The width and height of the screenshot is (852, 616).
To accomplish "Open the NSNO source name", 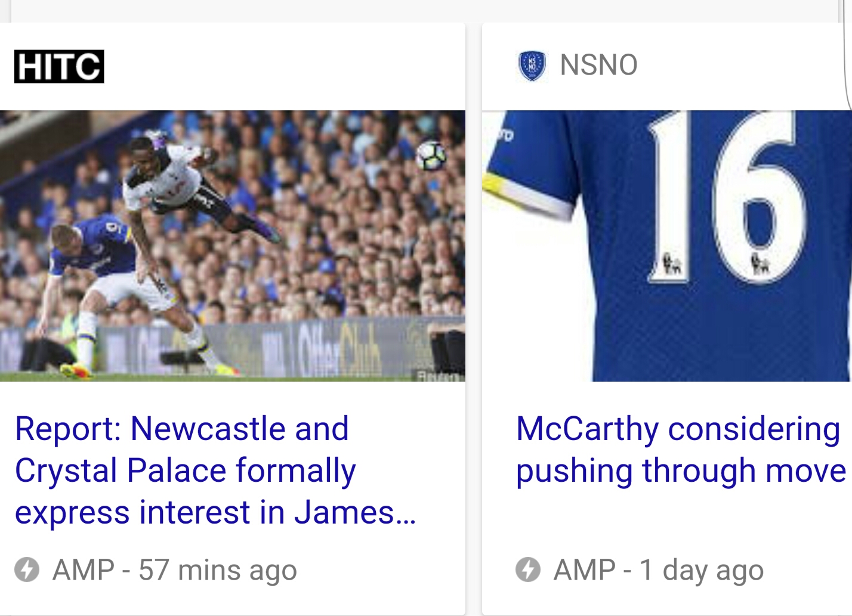I will (598, 65).
